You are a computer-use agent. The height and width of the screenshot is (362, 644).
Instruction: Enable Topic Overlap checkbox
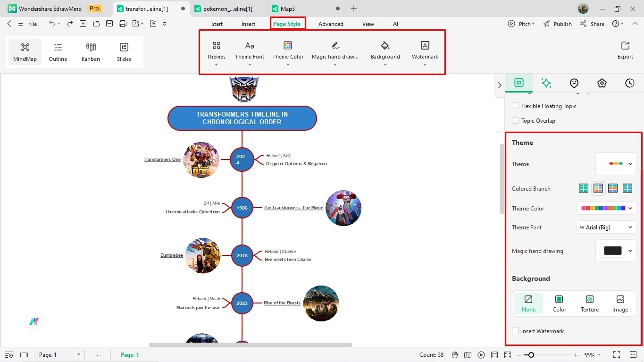pyautogui.click(x=515, y=121)
